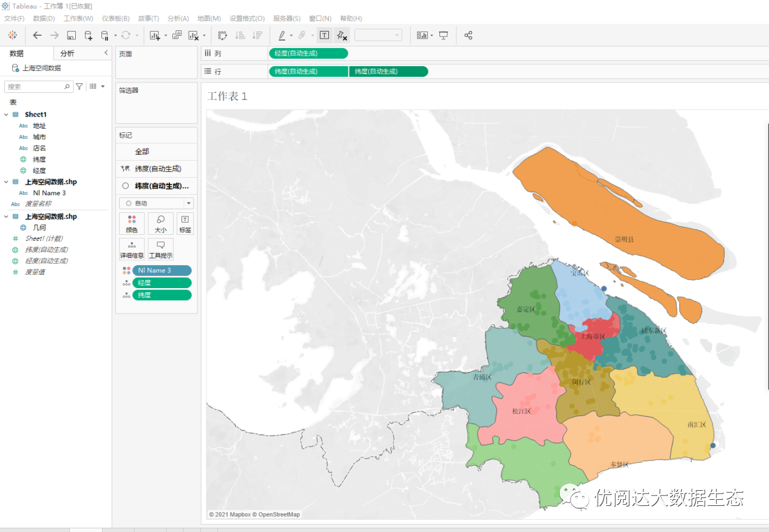Collapse 上海空间数据.shp table containing 几何
The image size is (769, 532).
[x=6, y=217]
